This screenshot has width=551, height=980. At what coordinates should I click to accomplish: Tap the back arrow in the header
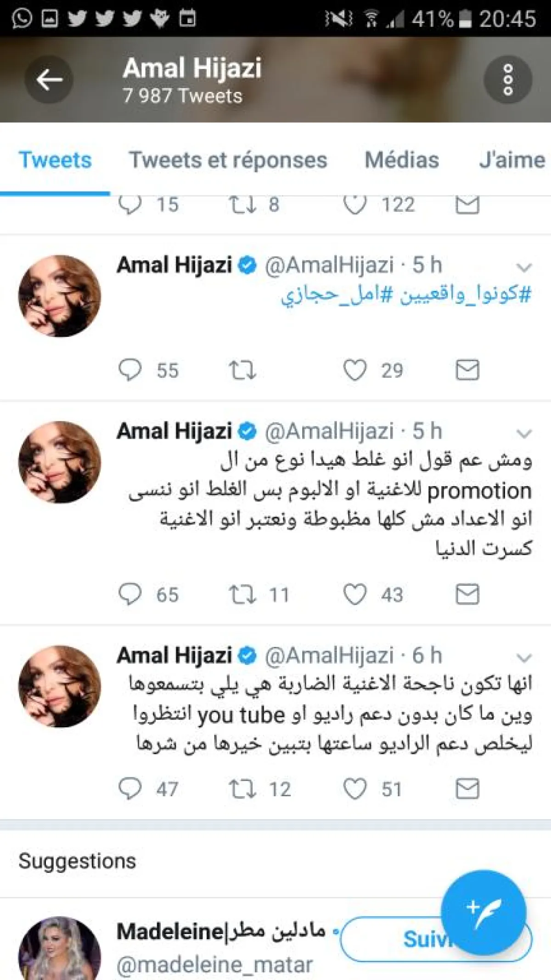49,80
